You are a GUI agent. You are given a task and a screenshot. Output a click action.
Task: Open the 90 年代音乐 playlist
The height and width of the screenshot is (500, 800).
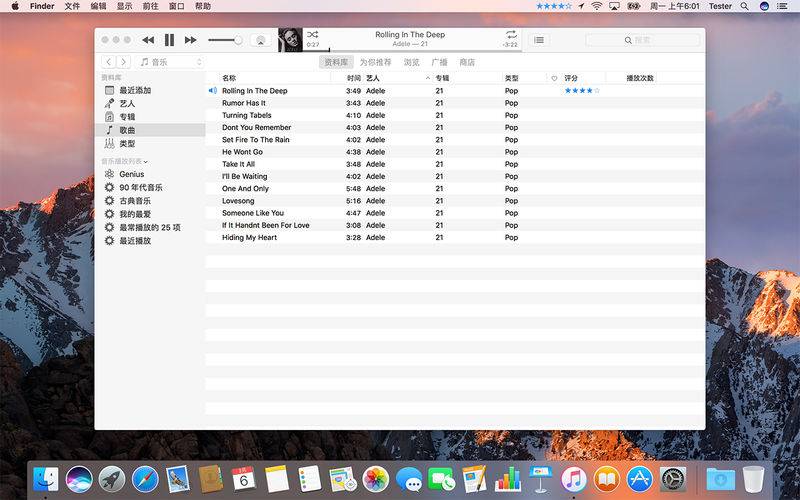(x=150, y=187)
